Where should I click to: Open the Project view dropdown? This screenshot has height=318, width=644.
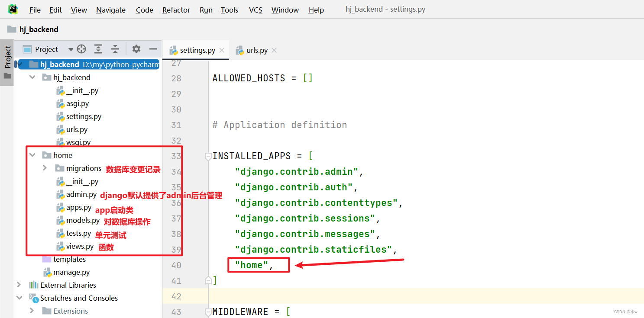point(70,49)
